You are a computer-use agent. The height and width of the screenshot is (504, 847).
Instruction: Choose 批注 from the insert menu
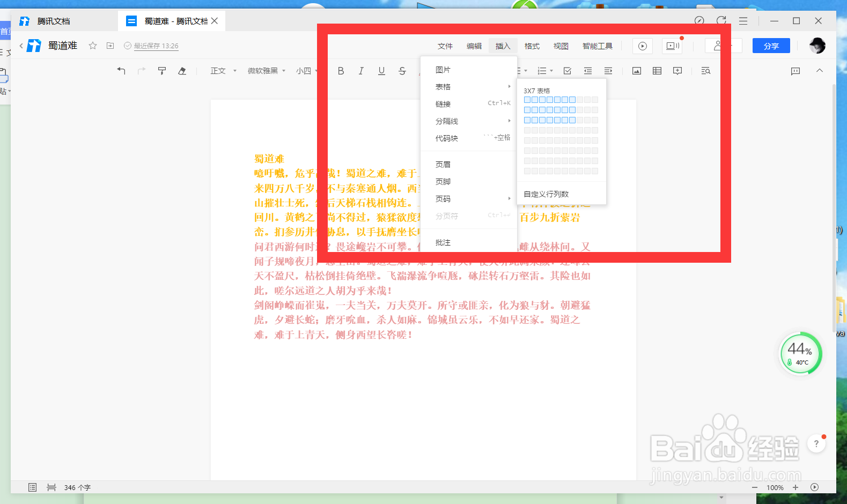coord(469,242)
